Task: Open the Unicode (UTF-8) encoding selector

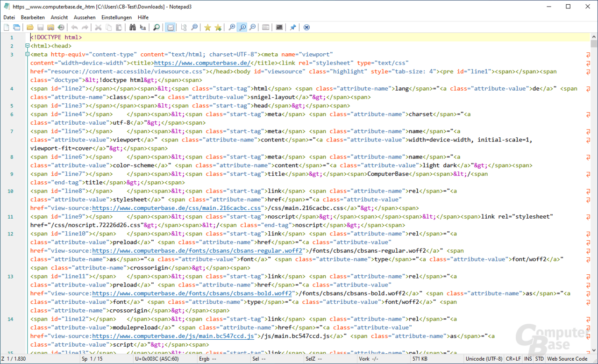Action: (x=484, y=359)
